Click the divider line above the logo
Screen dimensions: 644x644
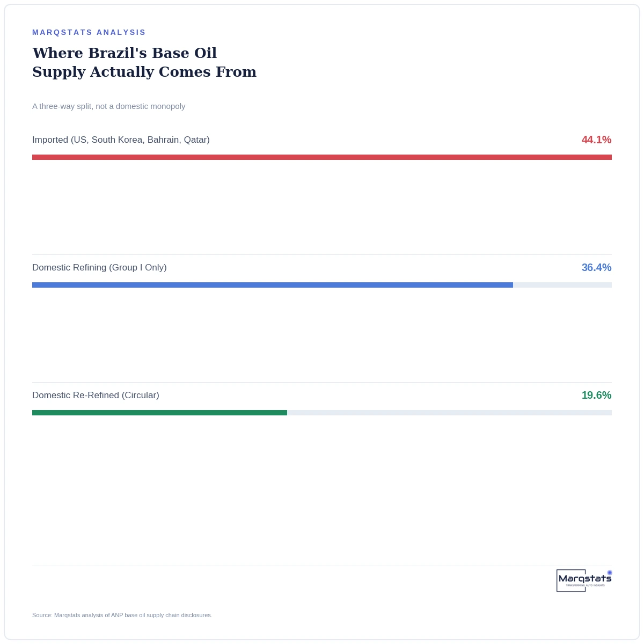pos(322,566)
